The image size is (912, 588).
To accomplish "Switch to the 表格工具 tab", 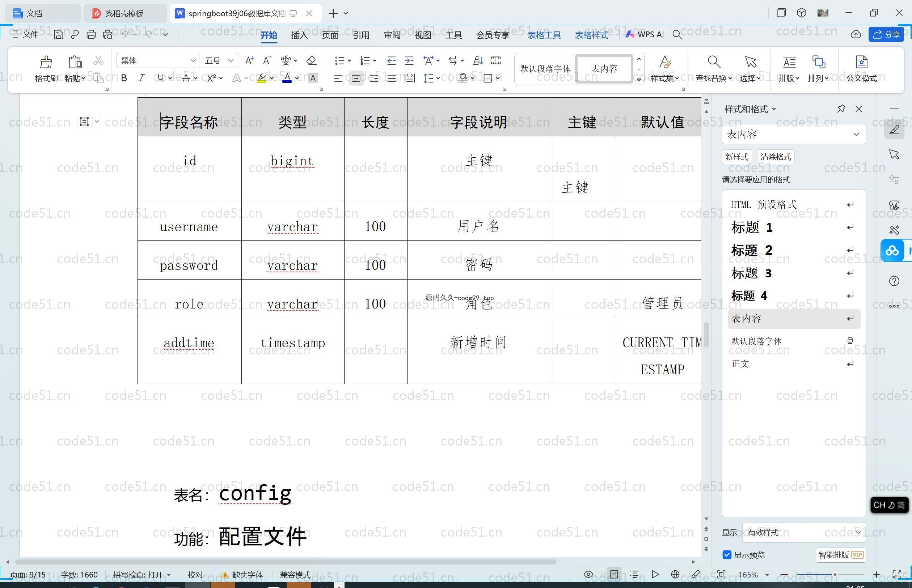I will [544, 35].
